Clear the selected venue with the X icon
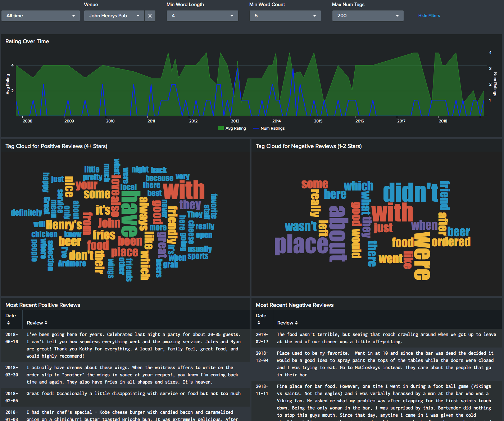The height and width of the screenshot is (421, 504). coord(150,16)
